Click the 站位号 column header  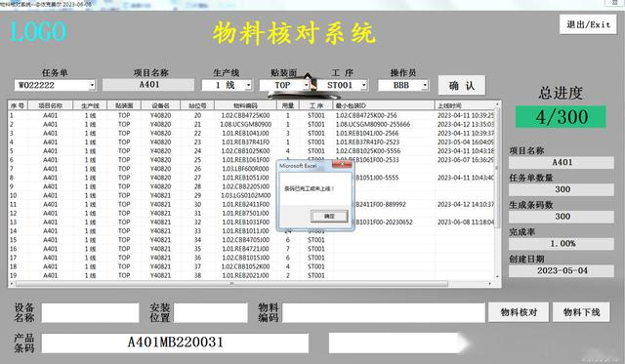point(197,105)
